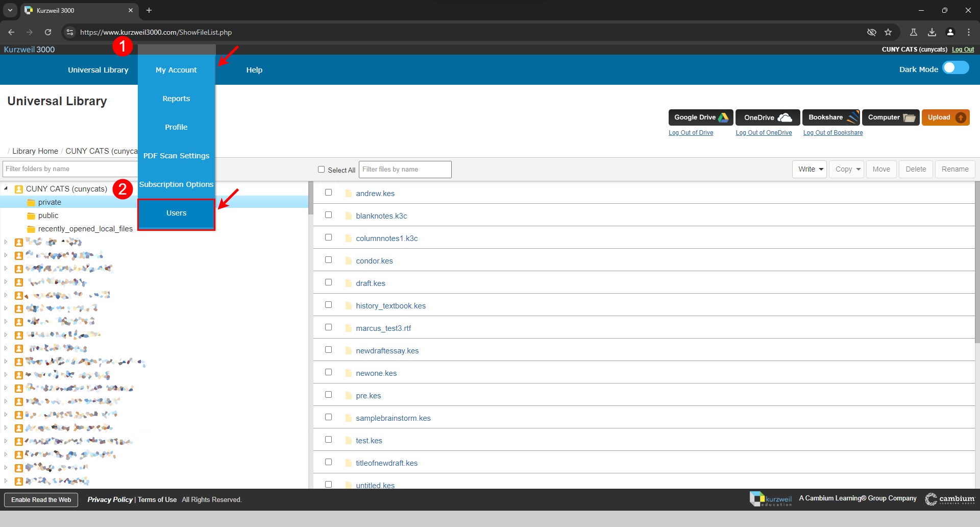This screenshot has height=527, width=980.
Task: Open Chrome three-dot menu
Action: click(x=969, y=32)
